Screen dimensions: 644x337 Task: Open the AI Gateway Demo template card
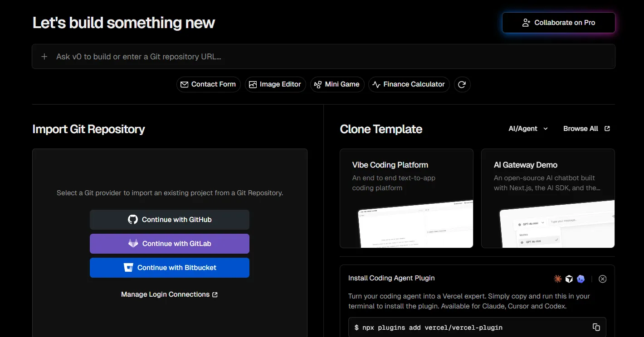click(548, 198)
